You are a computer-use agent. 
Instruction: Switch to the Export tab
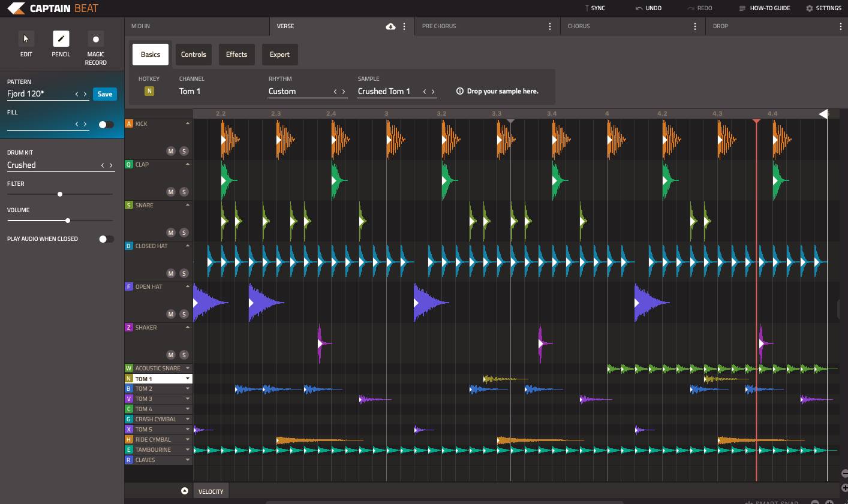coord(279,55)
